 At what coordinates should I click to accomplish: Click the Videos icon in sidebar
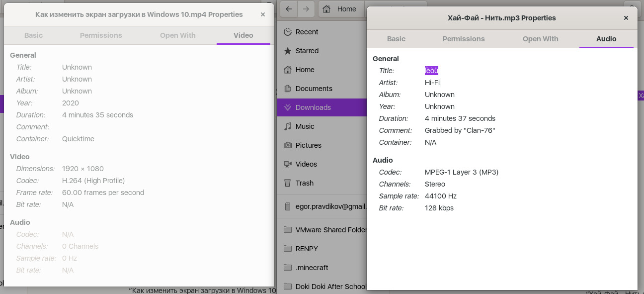pyautogui.click(x=287, y=164)
